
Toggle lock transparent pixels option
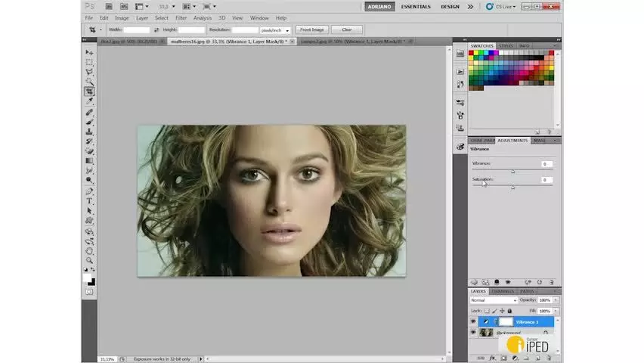pyautogui.click(x=487, y=311)
